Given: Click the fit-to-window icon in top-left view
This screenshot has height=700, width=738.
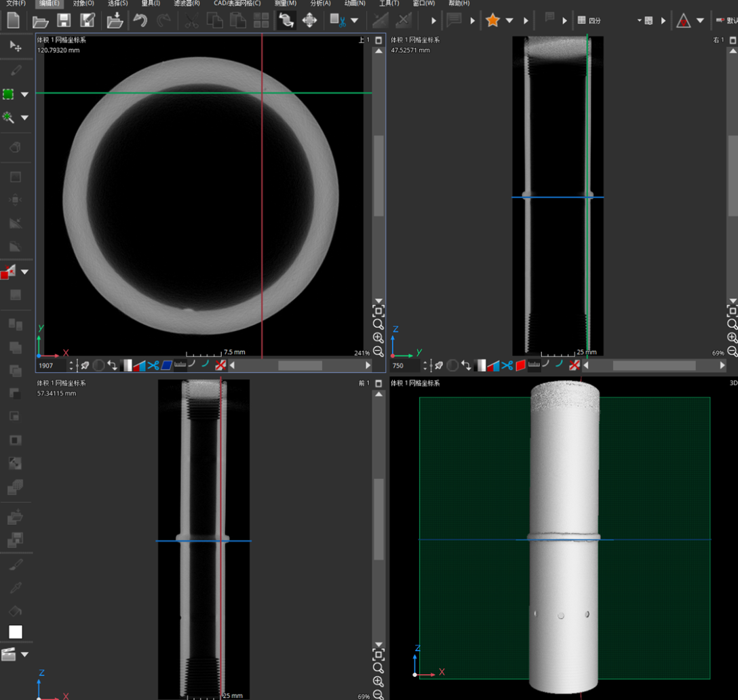Looking at the screenshot, I should click(x=378, y=311).
